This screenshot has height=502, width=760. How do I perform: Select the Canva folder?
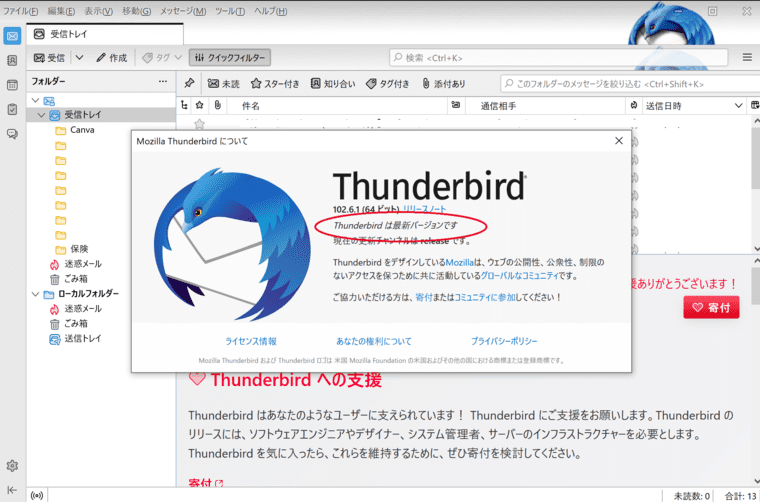pos(101,130)
